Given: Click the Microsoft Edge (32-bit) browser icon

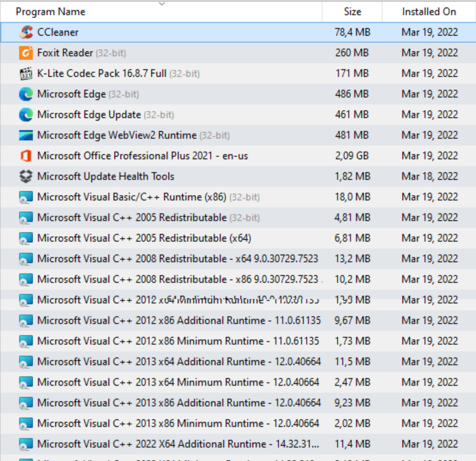Looking at the screenshot, I should click(x=26, y=94).
